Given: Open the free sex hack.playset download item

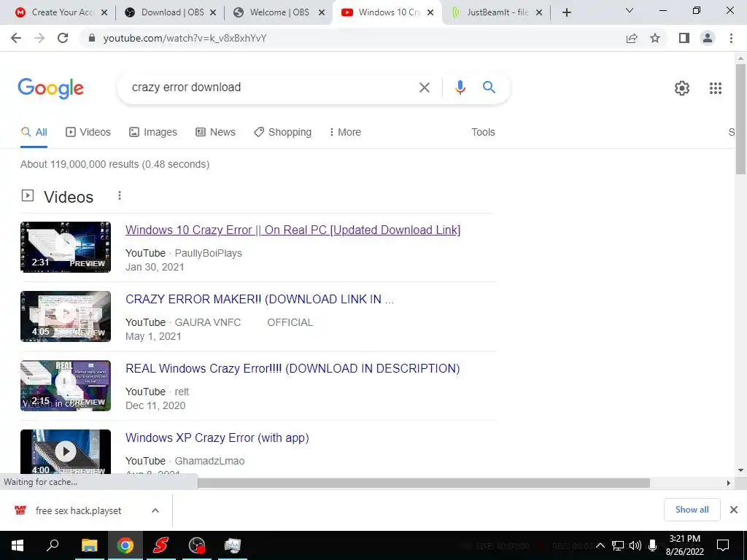Looking at the screenshot, I should (78, 510).
